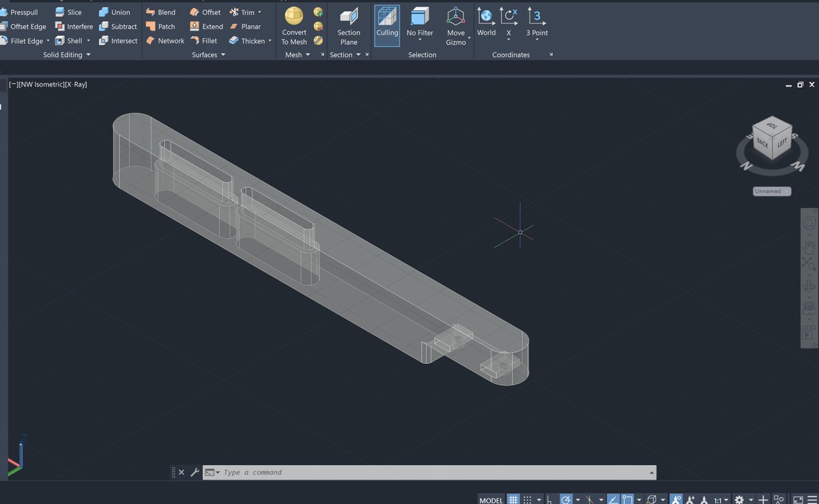Open the 1:1 annotation scale dropdown
The image size is (819, 504).
click(721, 500)
